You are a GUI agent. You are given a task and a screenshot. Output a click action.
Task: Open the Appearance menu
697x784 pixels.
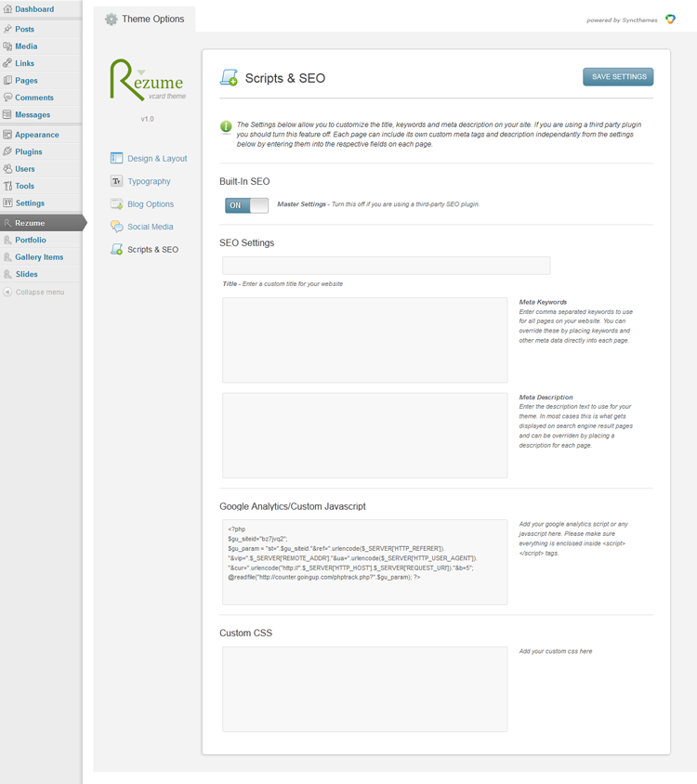pyautogui.click(x=36, y=135)
